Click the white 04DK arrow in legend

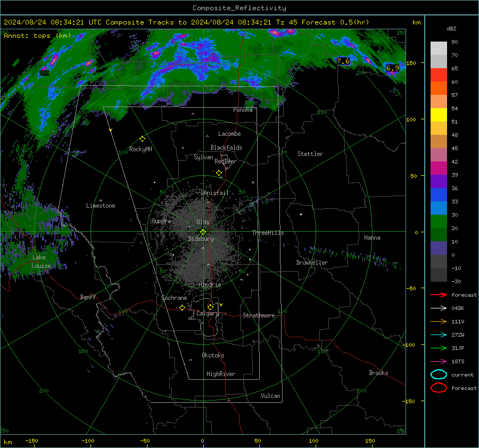coord(439,308)
